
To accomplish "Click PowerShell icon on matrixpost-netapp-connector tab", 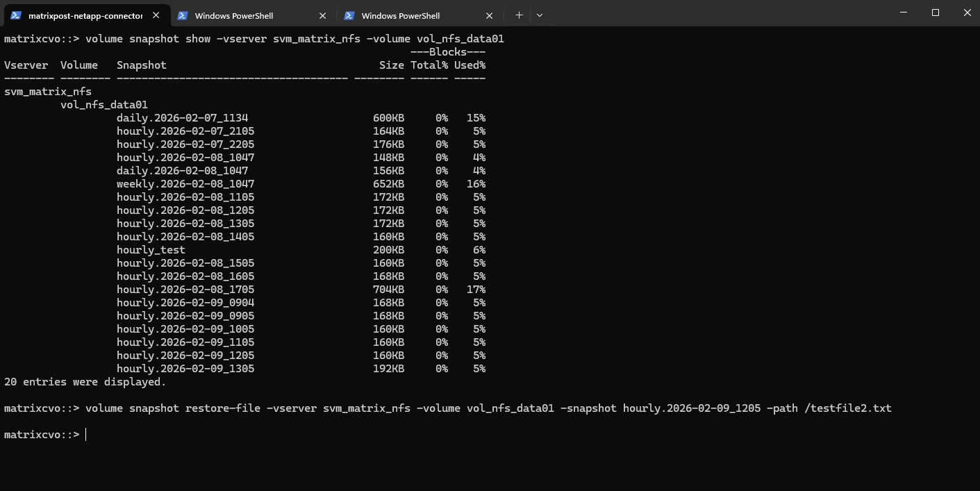I will tap(15, 15).
